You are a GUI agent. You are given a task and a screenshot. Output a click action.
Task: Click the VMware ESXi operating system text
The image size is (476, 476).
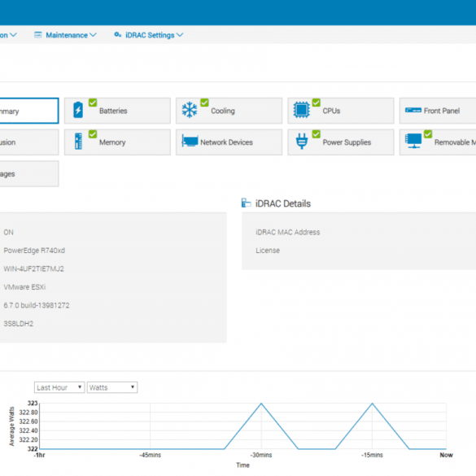point(24,287)
